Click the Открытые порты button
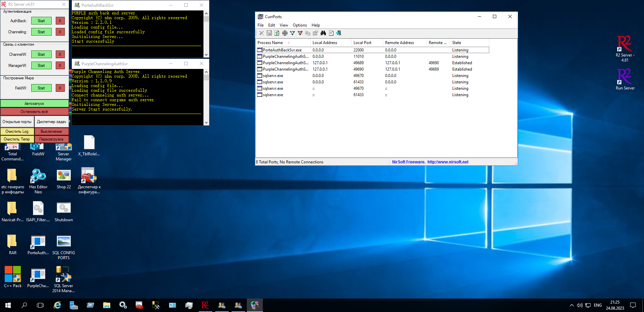644x312 pixels. pos(17,122)
